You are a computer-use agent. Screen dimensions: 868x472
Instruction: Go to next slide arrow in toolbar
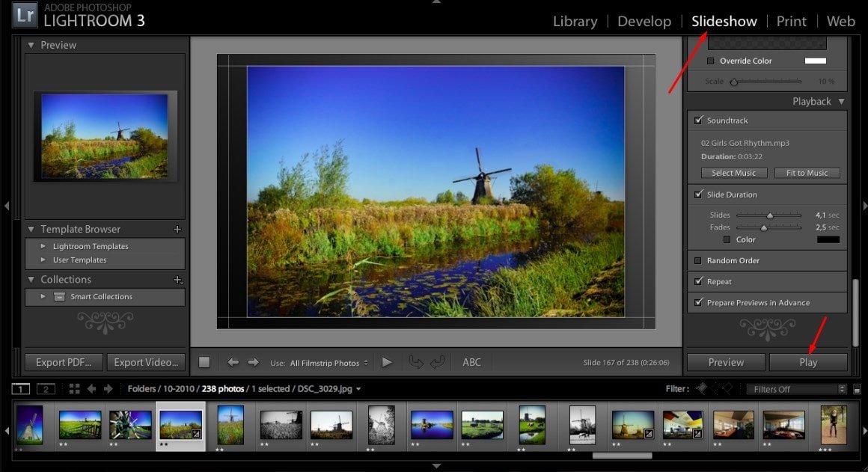coord(253,363)
